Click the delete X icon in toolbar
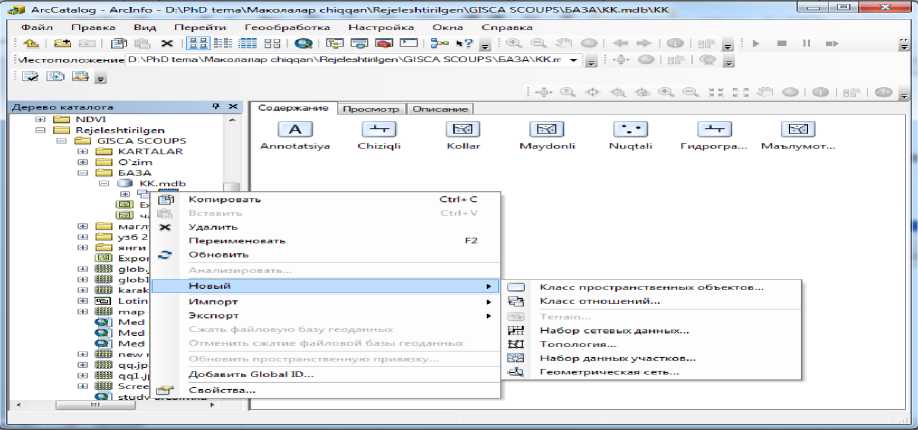918x430 pixels. pyautogui.click(x=167, y=44)
